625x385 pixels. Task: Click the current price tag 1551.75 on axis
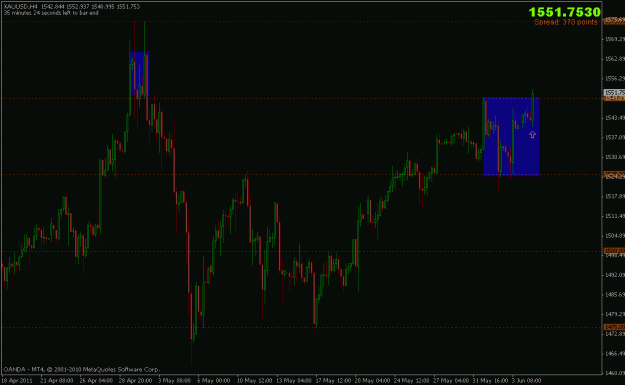(x=614, y=92)
